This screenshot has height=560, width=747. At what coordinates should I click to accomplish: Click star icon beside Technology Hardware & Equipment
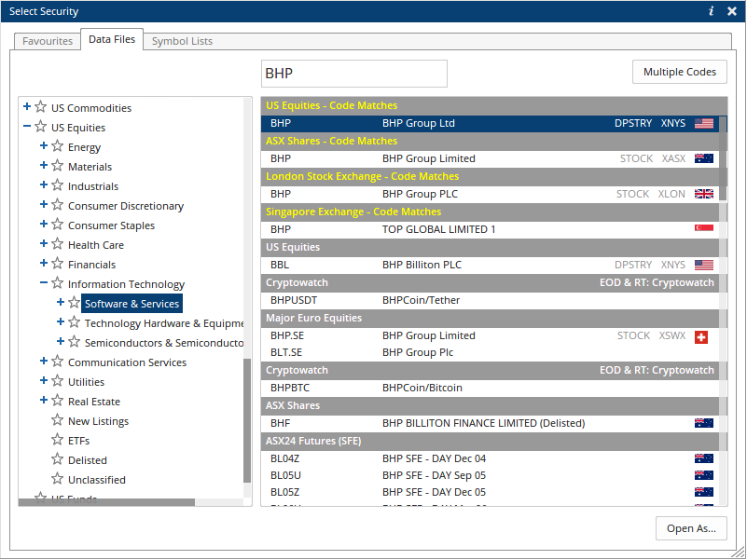point(75,321)
